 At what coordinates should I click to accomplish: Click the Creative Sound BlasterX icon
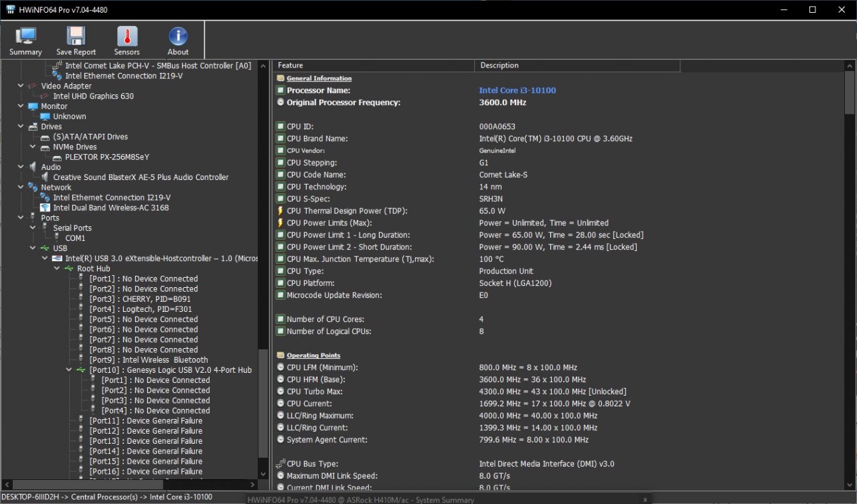[x=46, y=177]
